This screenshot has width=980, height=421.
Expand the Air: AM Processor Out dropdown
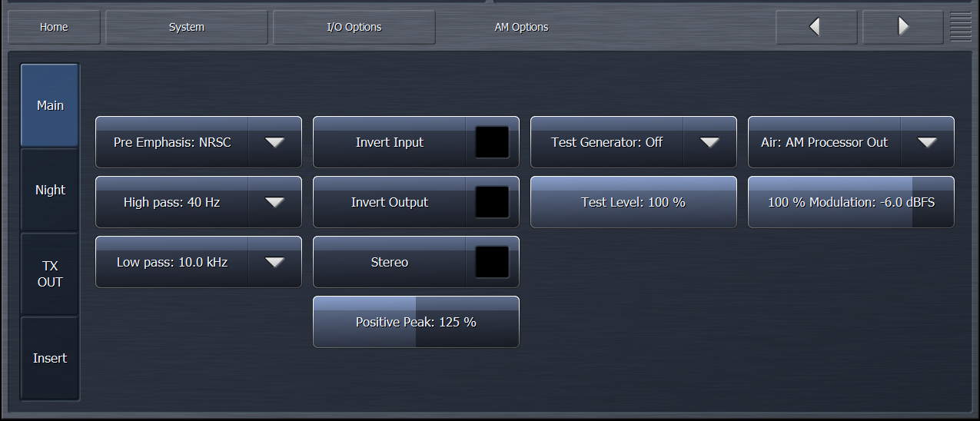851,142
